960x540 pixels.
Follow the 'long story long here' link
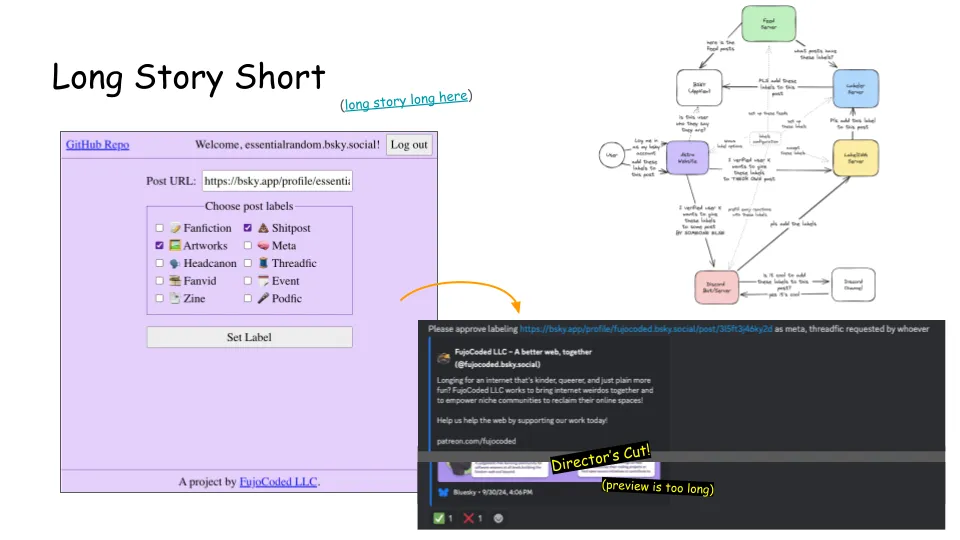406,100
